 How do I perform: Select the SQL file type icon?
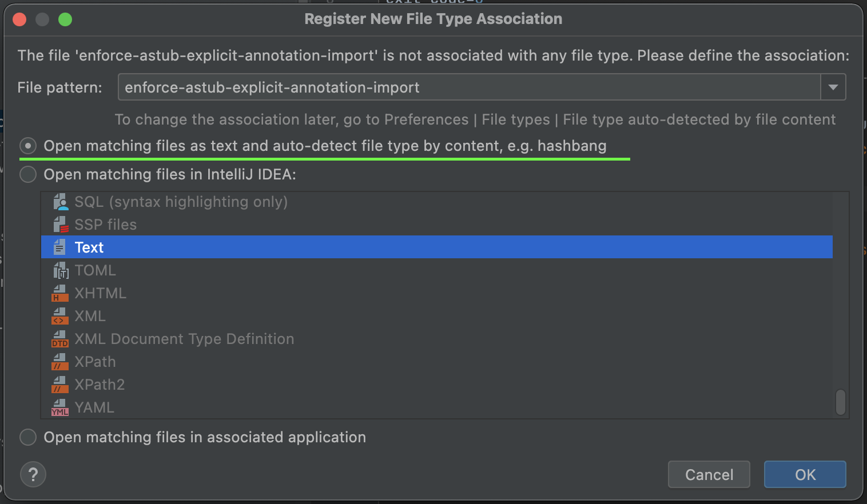[x=59, y=201]
